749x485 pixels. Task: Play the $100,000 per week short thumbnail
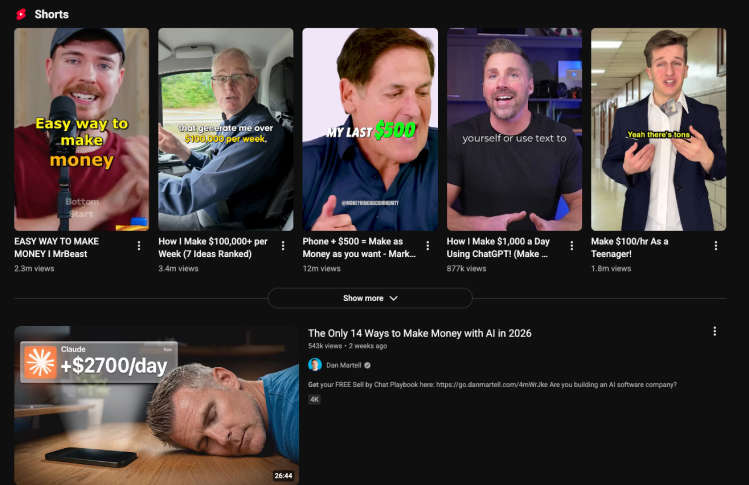(226, 129)
